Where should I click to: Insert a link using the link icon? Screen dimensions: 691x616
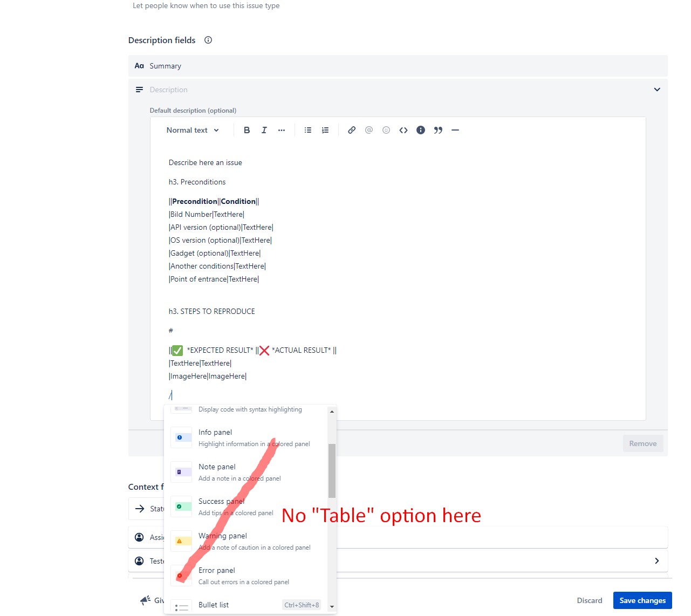pos(351,130)
